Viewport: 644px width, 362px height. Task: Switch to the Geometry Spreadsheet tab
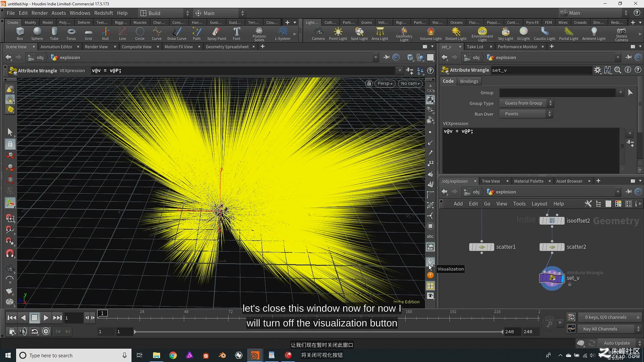227,47
